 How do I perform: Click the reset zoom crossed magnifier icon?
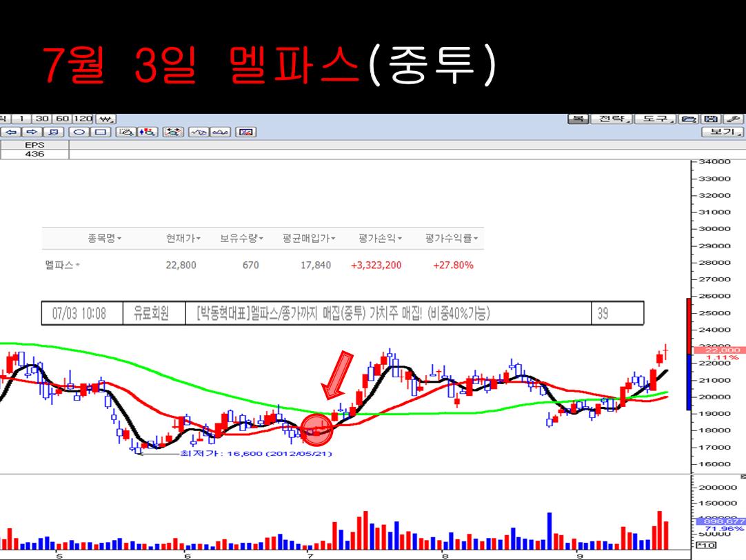tap(173, 132)
